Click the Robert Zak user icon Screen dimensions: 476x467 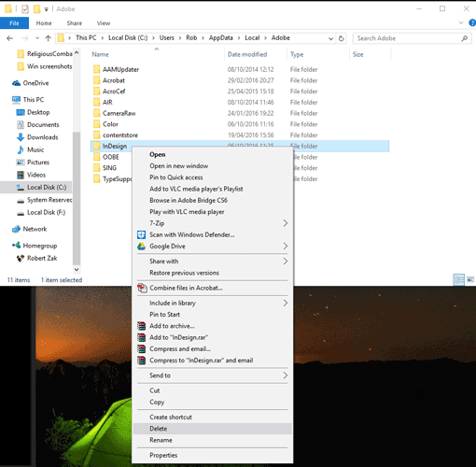(21, 258)
